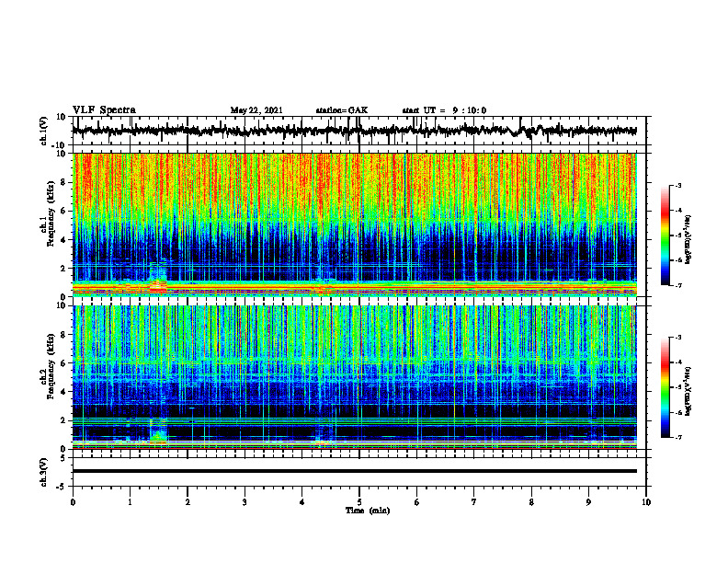Click the ch.1 spectrogram color scale bar
This screenshot has height=563, width=728.
coord(665,236)
